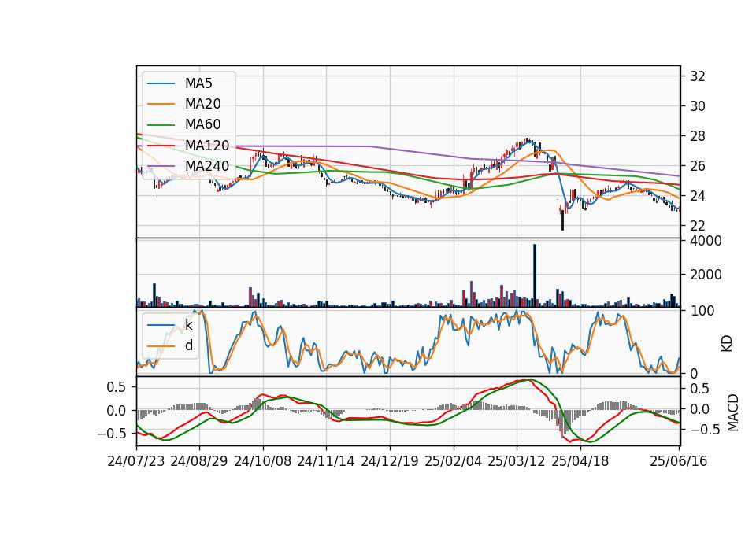Click the right MACD axis value 0.5
Screen dimensions: 756x543
pos(699,389)
